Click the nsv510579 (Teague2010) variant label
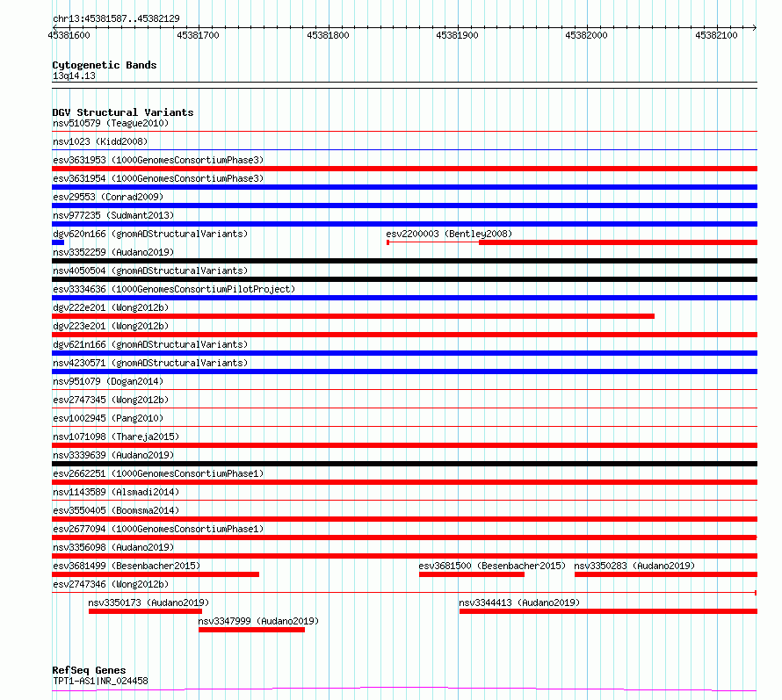Screen dimensions: 782x700 click(x=111, y=123)
